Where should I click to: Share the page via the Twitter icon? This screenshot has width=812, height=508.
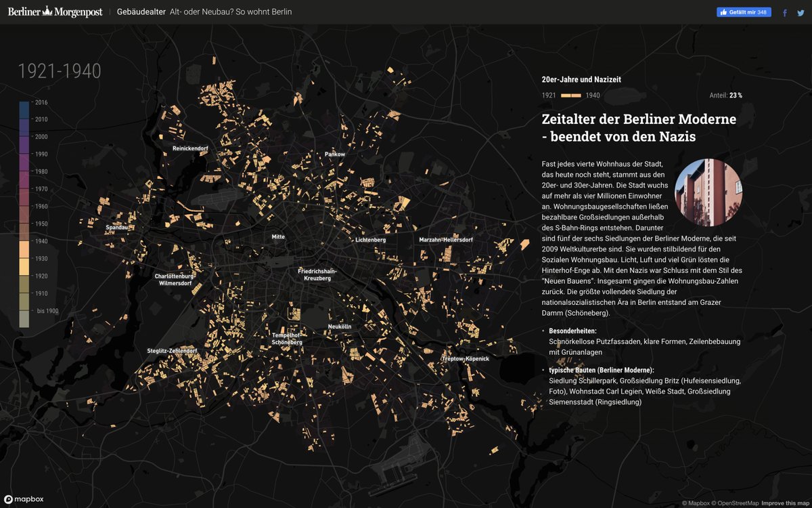pos(800,12)
